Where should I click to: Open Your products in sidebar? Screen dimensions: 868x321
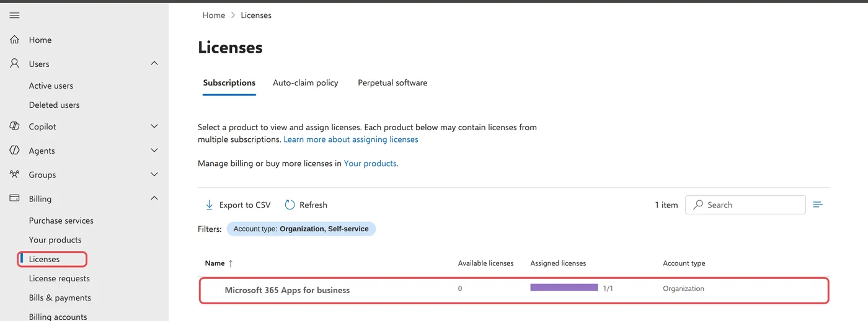click(55, 240)
